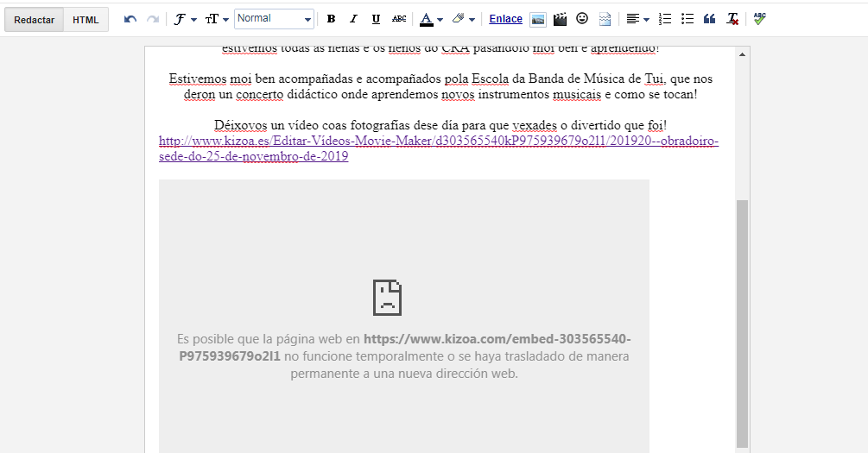This screenshot has height=453, width=868.
Task: Insert an image into the post
Action: click(537, 20)
